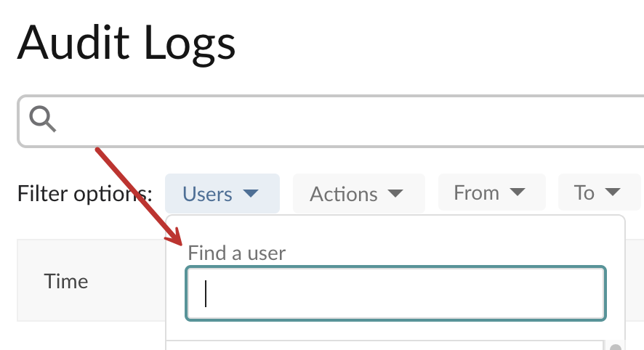Image resolution: width=644 pixels, height=350 pixels.
Task: Click the caret arrow beside From
Action: click(517, 192)
